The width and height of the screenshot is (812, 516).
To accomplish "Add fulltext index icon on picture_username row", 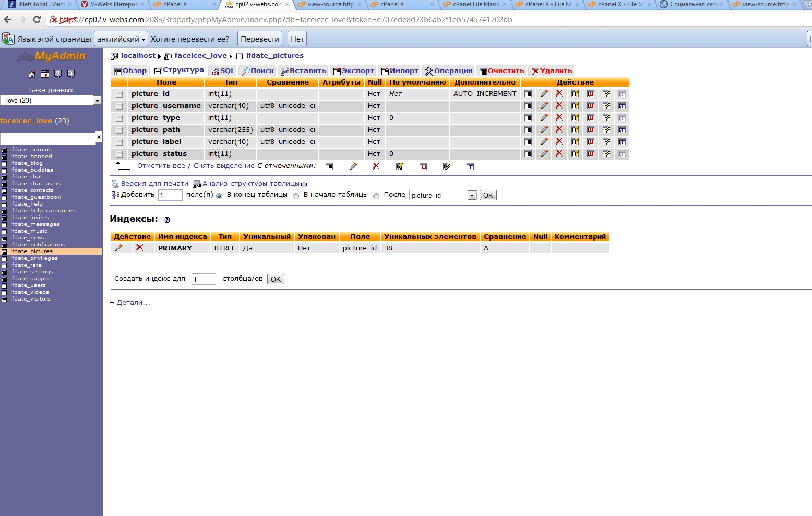I will (x=622, y=106).
